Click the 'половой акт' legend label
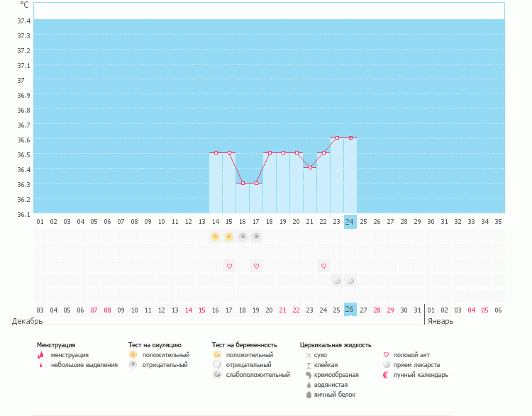The width and height of the screenshot is (532, 416). coord(411,355)
